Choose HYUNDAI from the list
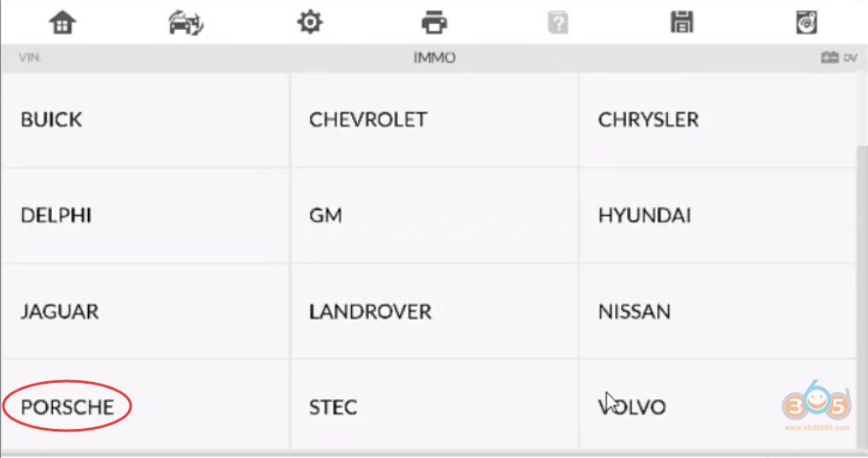The image size is (868, 458). click(718, 215)
